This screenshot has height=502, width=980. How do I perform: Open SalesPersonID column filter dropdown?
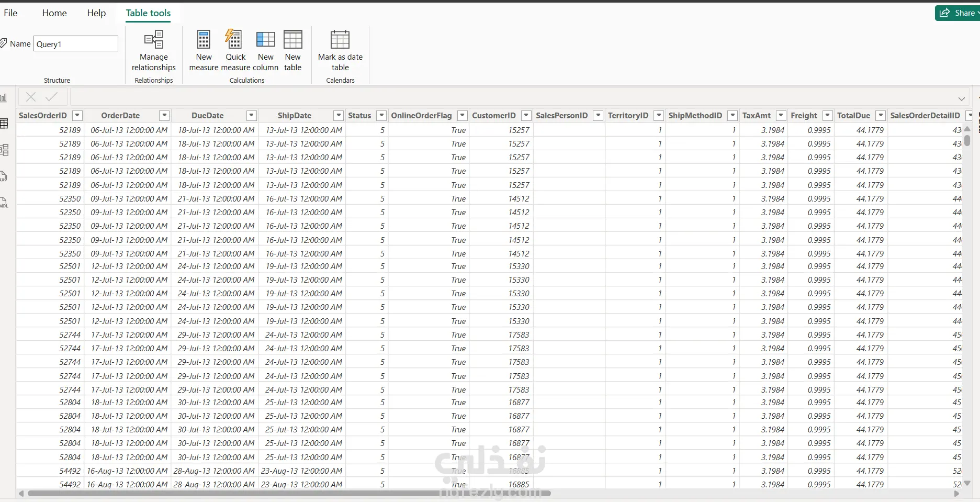pos(598,115)
